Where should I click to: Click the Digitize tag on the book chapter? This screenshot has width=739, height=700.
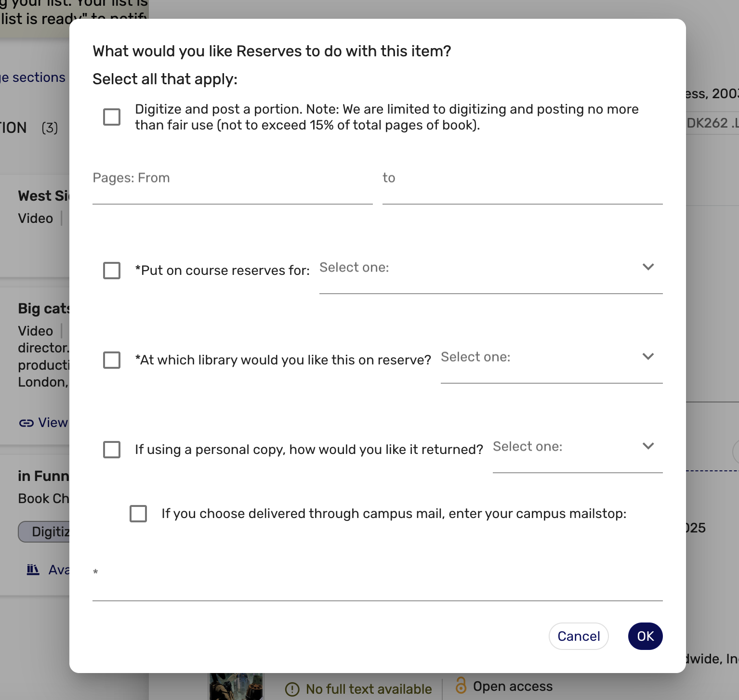click(44, 531)
